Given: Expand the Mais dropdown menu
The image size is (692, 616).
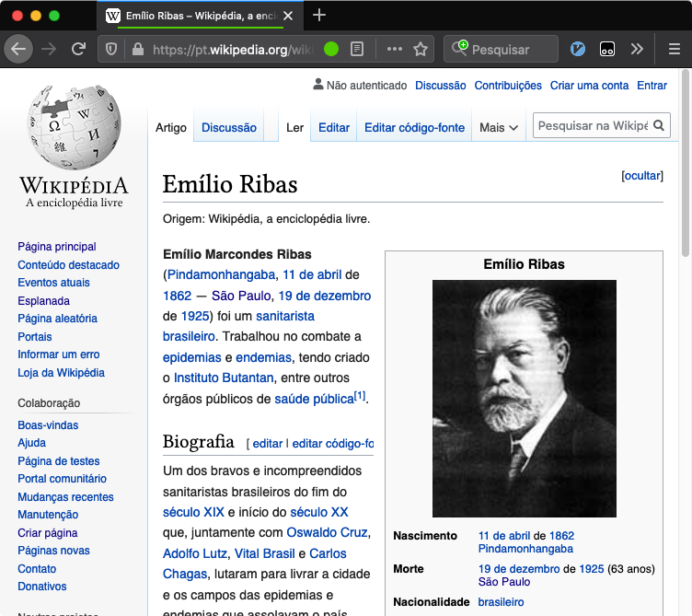Looking at the screenshot, I should [499, 128].
